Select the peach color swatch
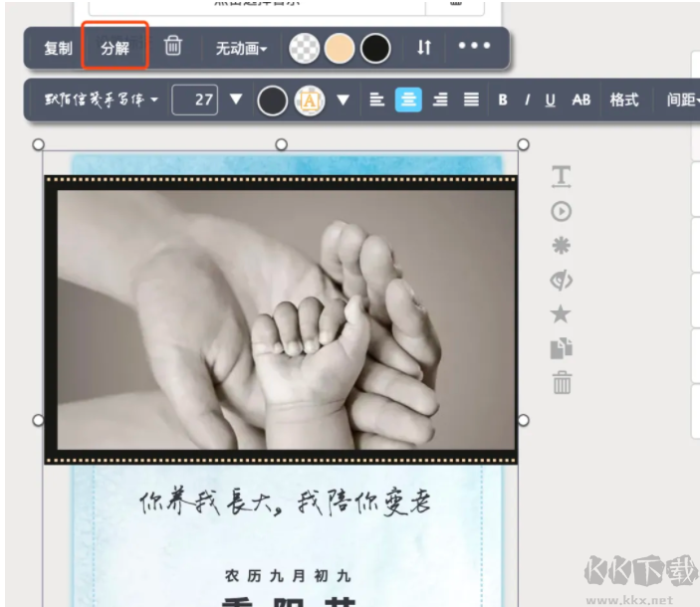 pos(340,48)
